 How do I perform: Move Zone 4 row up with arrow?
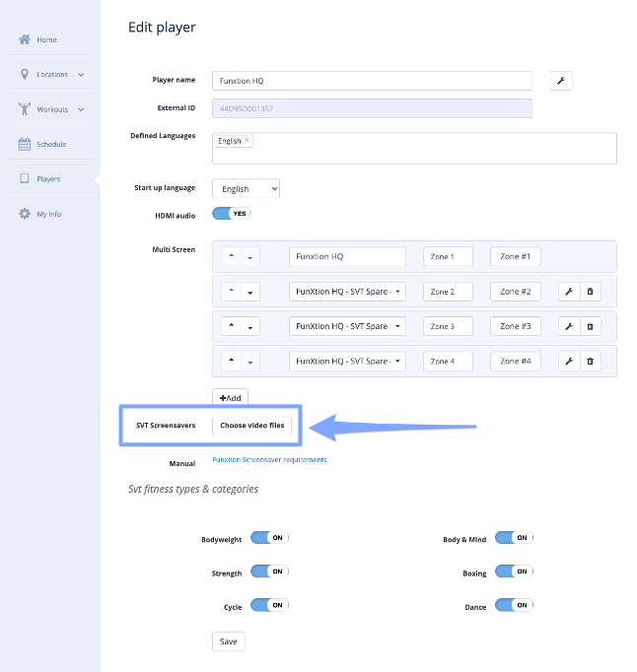tap(231, 362)
